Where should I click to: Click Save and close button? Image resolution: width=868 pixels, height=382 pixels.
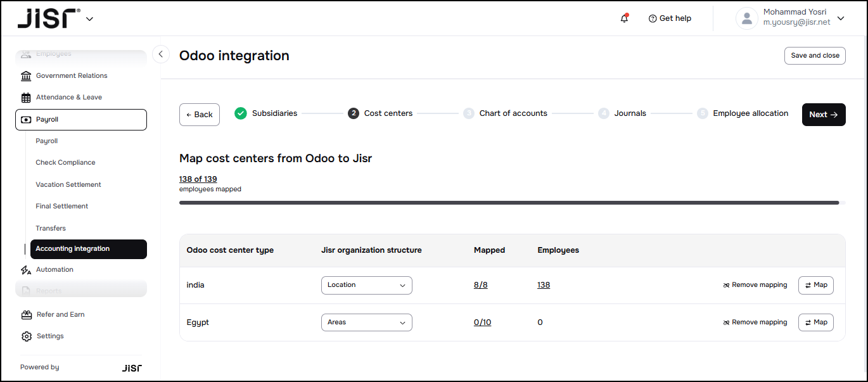pyautogui.click(x=815, y=56)
